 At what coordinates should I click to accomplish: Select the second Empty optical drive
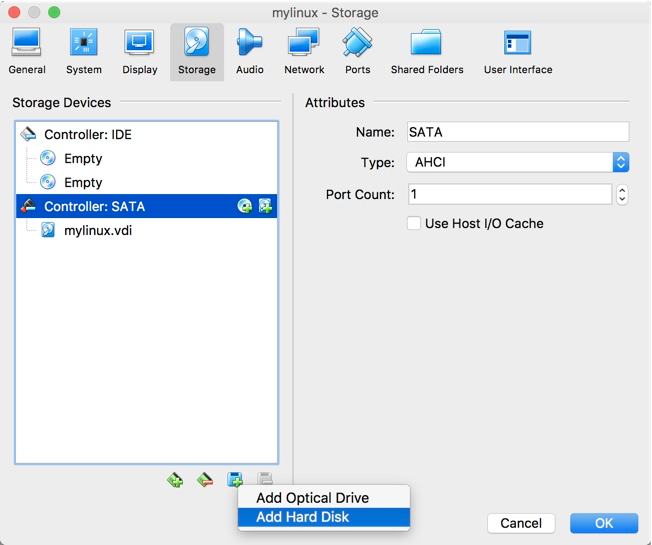click(146, 182)
